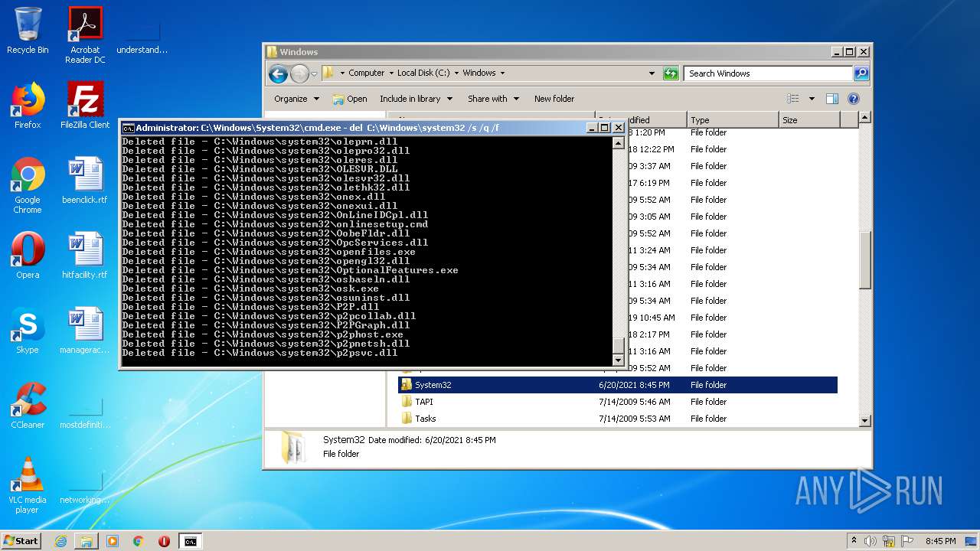Expand address bar history dropdown
Viewport: 980px width, 551px height.
tap(652, 73)
